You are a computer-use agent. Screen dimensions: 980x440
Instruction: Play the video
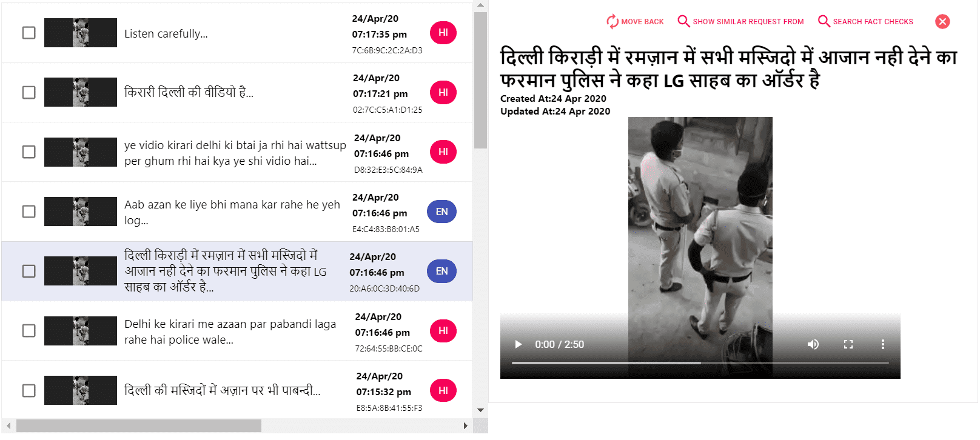click(x=519, y=344)
